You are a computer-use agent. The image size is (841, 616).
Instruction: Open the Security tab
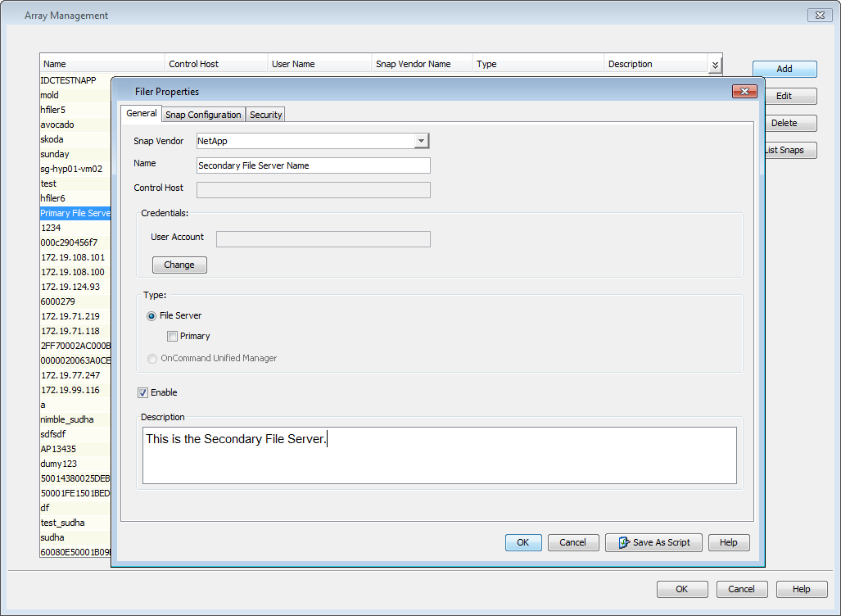[x=266, y=115]
